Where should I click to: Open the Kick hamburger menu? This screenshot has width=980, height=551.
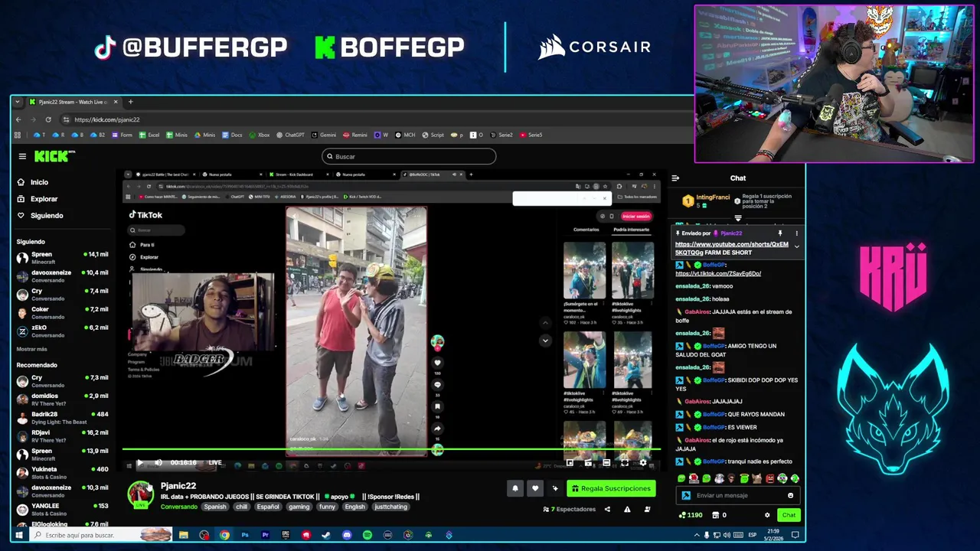22,156
